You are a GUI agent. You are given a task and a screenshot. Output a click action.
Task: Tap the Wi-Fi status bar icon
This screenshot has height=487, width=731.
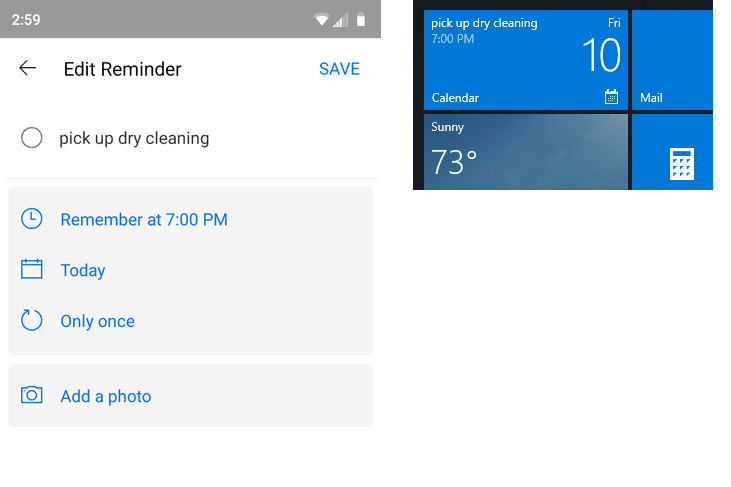322,20
